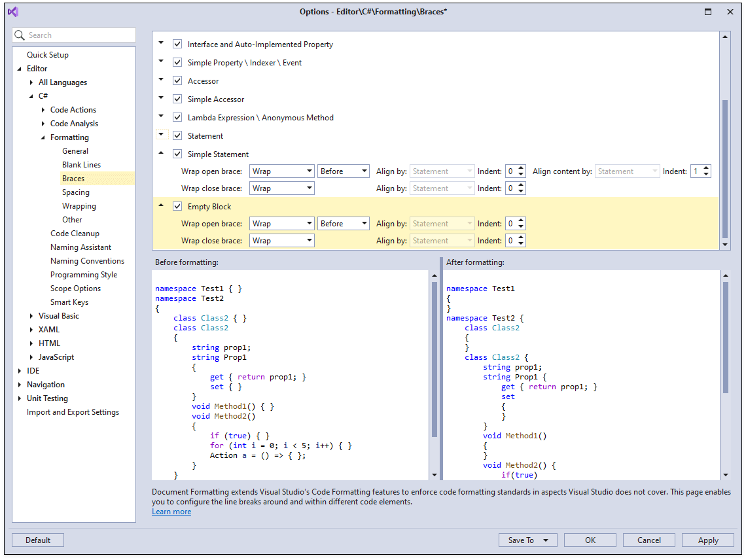Click the Visual Studio logo icon
The image size is (746, 560).
click(13, 12)
